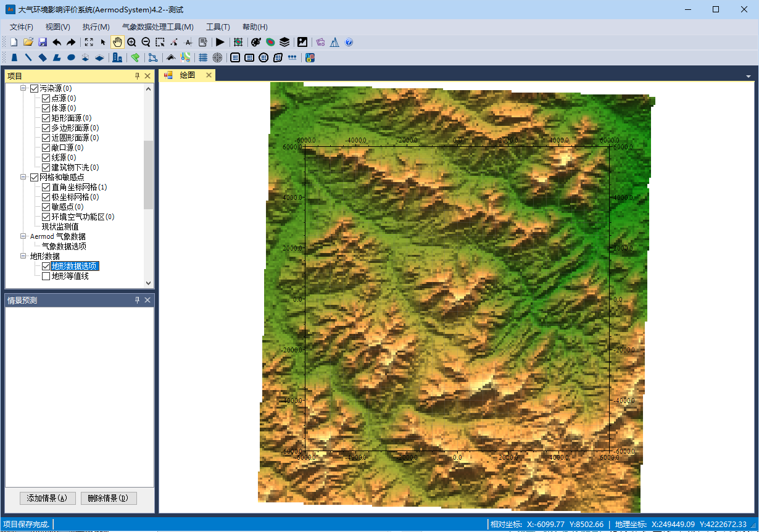Open the color palette icon

(256, 42)
